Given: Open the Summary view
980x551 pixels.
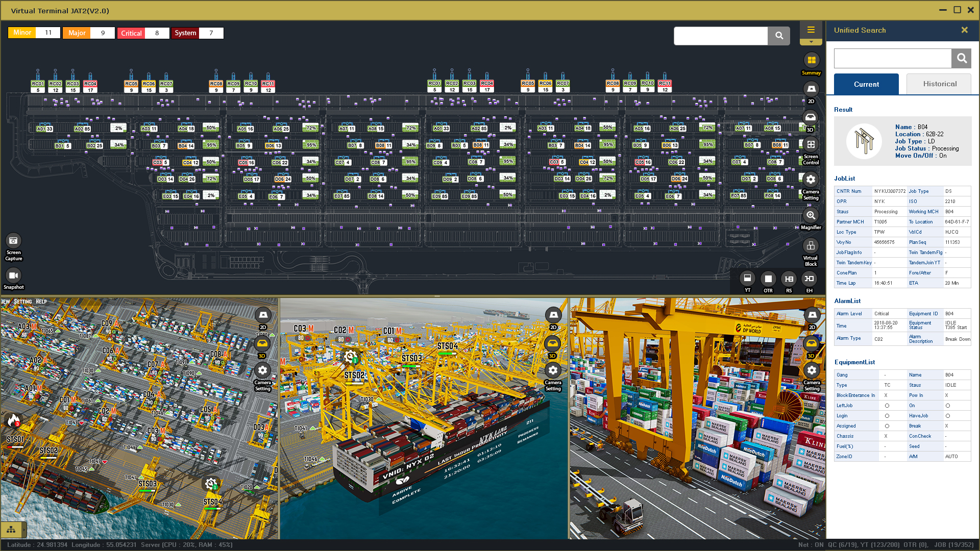Looking at the screenshot, I should (x=811, y=61).
